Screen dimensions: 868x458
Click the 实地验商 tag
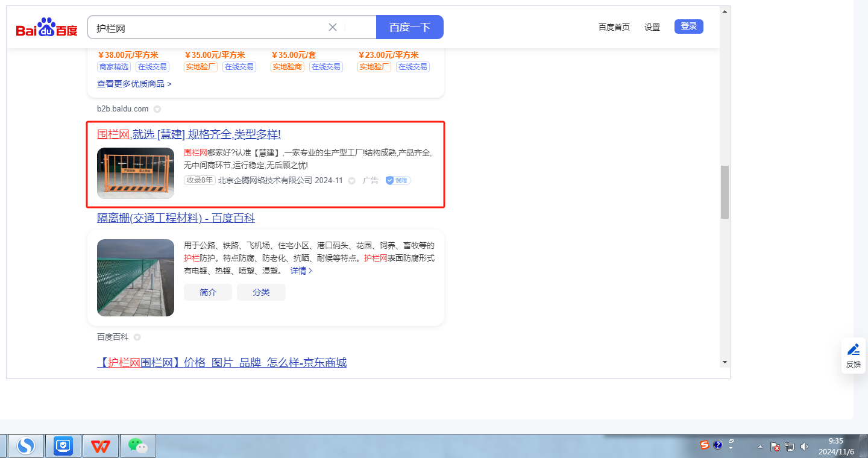point(288,67)
